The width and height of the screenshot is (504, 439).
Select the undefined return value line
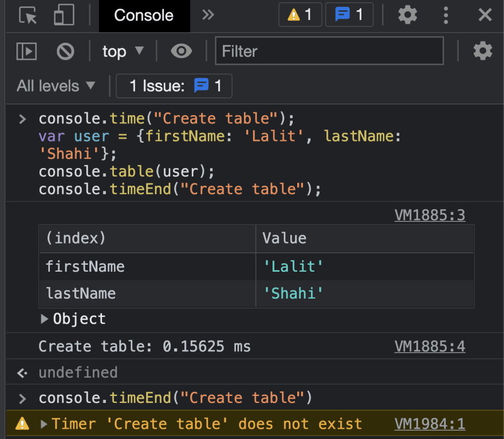[78, 373]
